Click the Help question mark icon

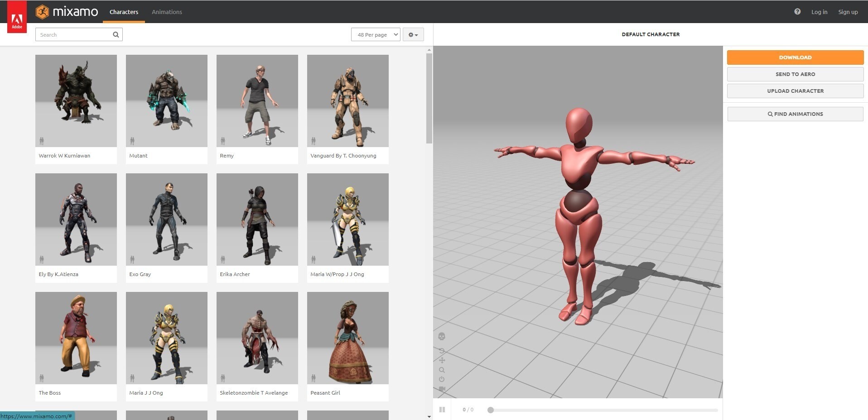(797, 12)
